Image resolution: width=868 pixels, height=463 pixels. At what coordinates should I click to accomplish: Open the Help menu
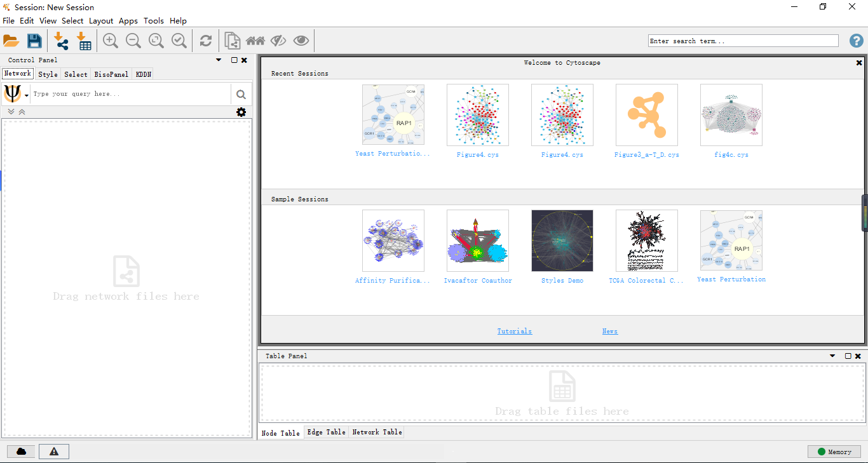click(178, 21)
